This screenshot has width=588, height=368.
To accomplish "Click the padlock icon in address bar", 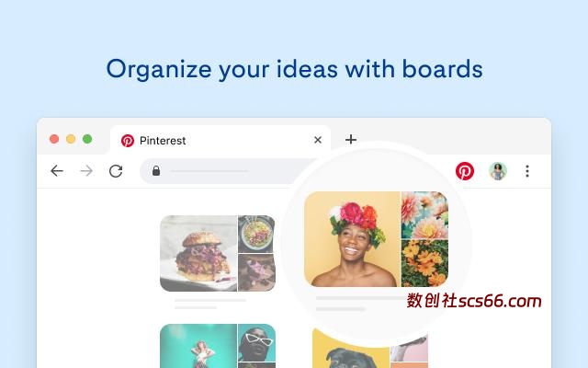I will pos(156,171).
